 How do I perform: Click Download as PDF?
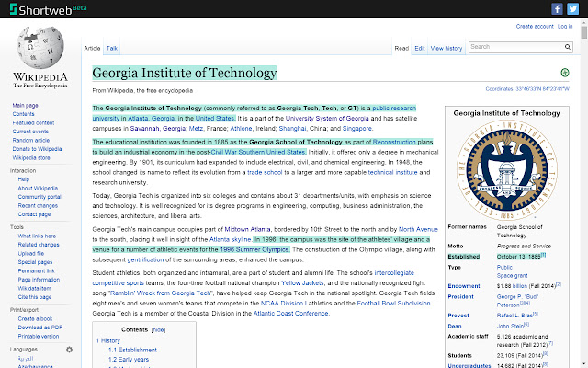pyautogui.click(x=40, y=328)
